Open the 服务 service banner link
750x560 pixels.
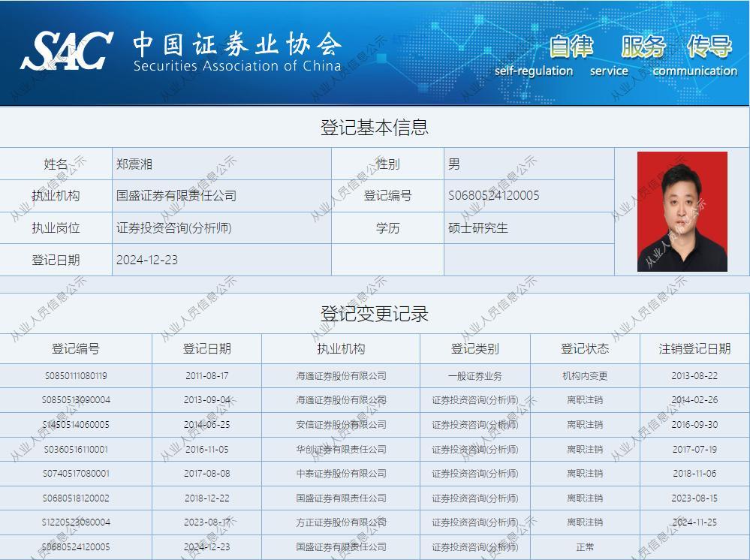point(643,46)
